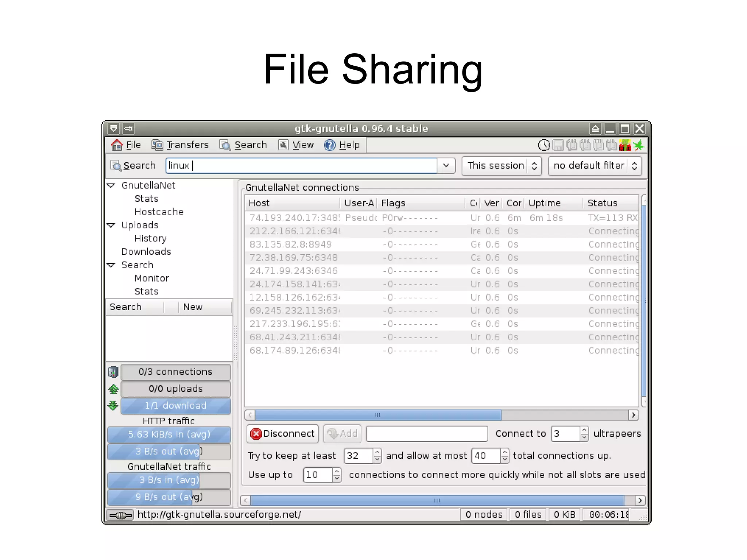The width and height of the screenshot is (747, 560).
Task: Click the Ver column header
Action: pos(492,203)
